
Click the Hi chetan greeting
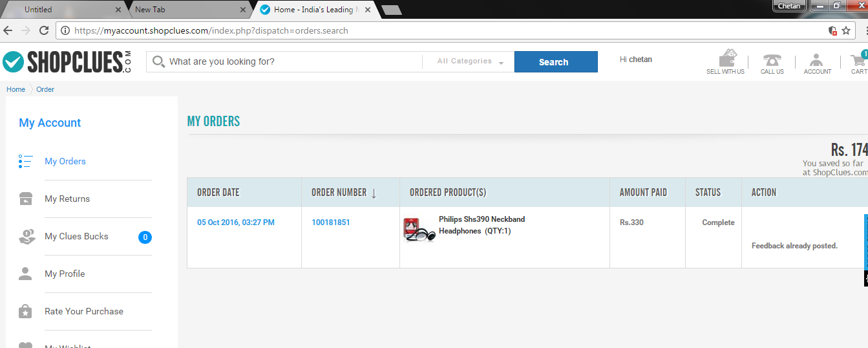point(636,60)
